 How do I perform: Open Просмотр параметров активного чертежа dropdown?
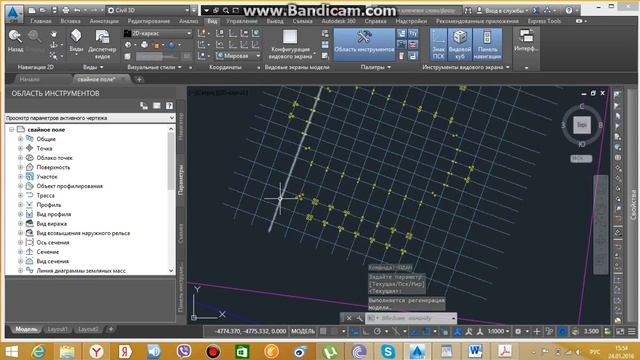coord(90,118)
